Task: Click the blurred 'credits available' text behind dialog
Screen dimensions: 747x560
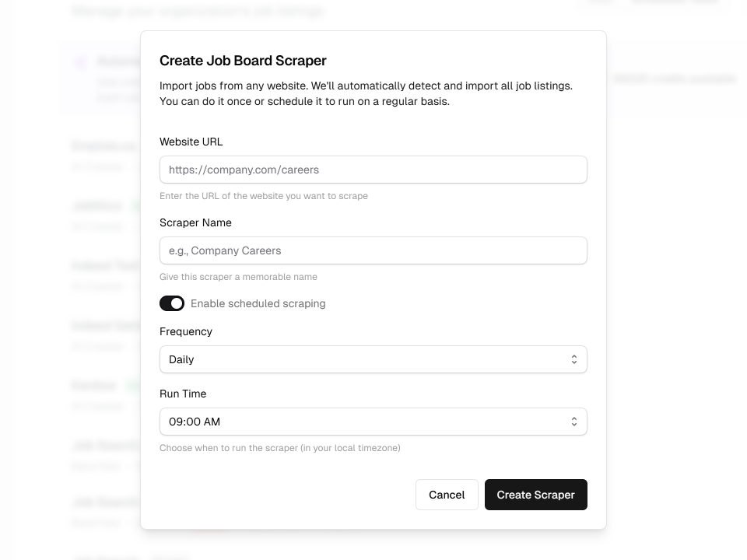Action: [674, 79]
